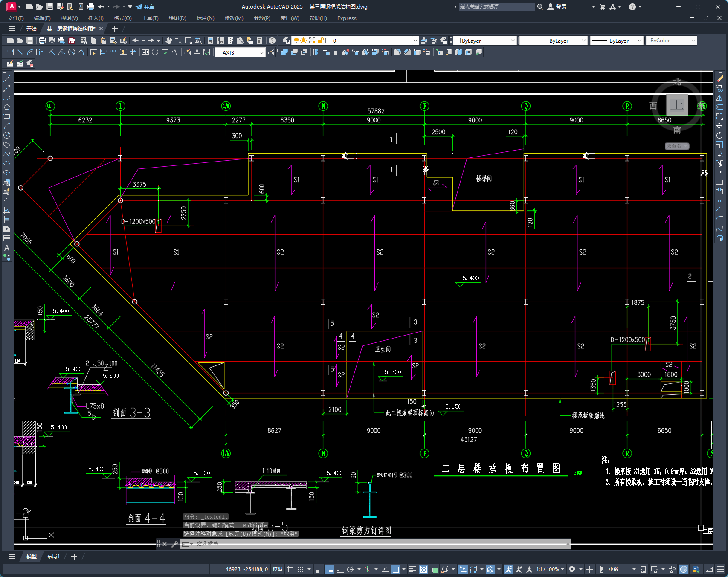Viewport: 728px width, 577px height.
Task: Click the Autodesk App Store cart icon
Action: pyautogui.click(x=603, y=7)
